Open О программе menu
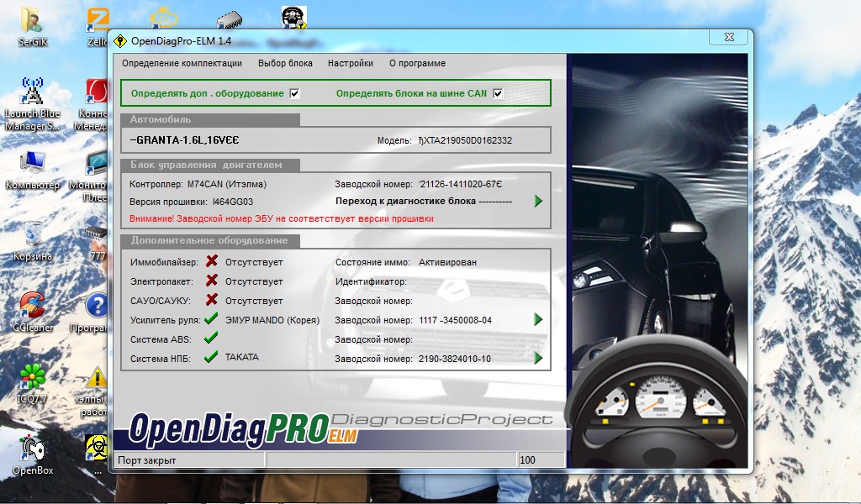 pos(417,63)
